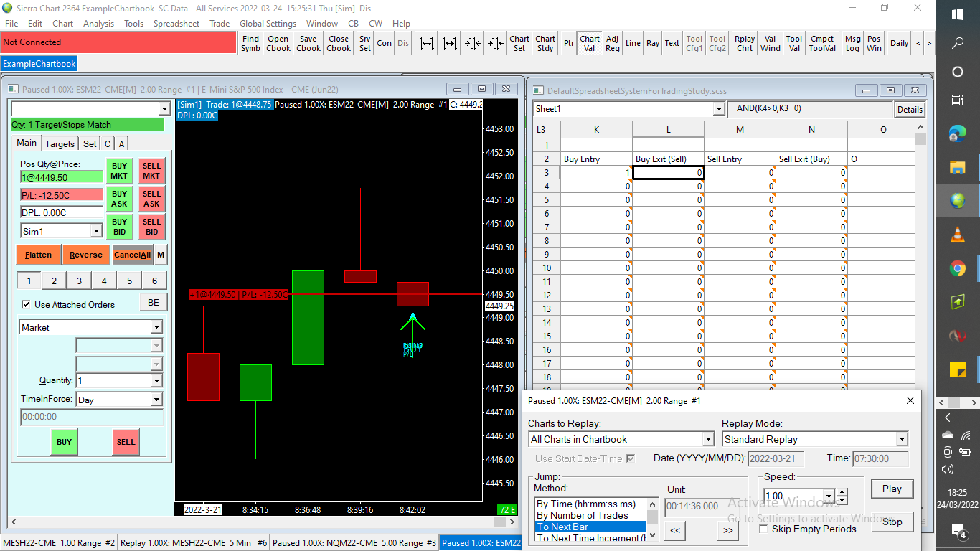Expand the Quantity dropdown
980x551 pixels.
click(156, 381)
